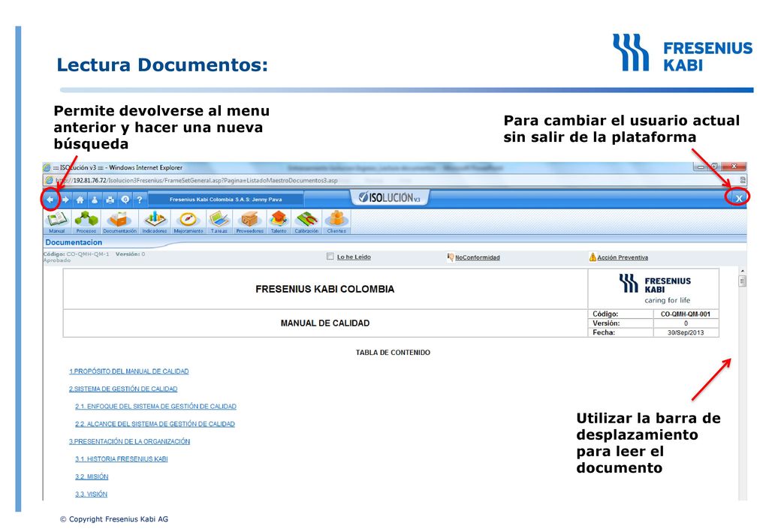Click the forward arrow in the blue toolbar
Image resolution: width=769 pixels, height=532 pixels.
[65, 200]
